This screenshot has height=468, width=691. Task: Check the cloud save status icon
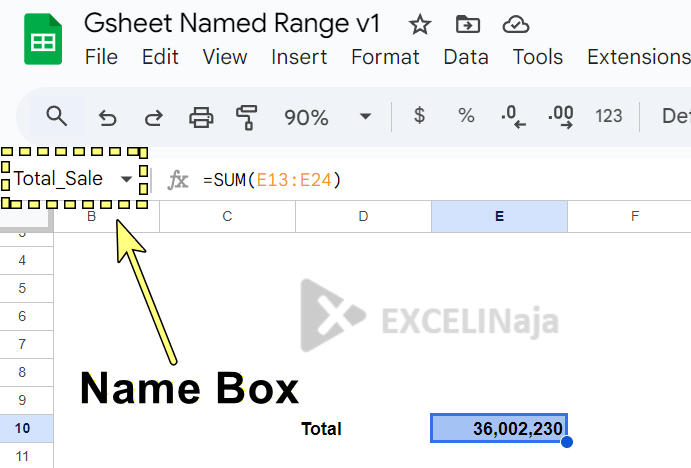coord(516,24)
